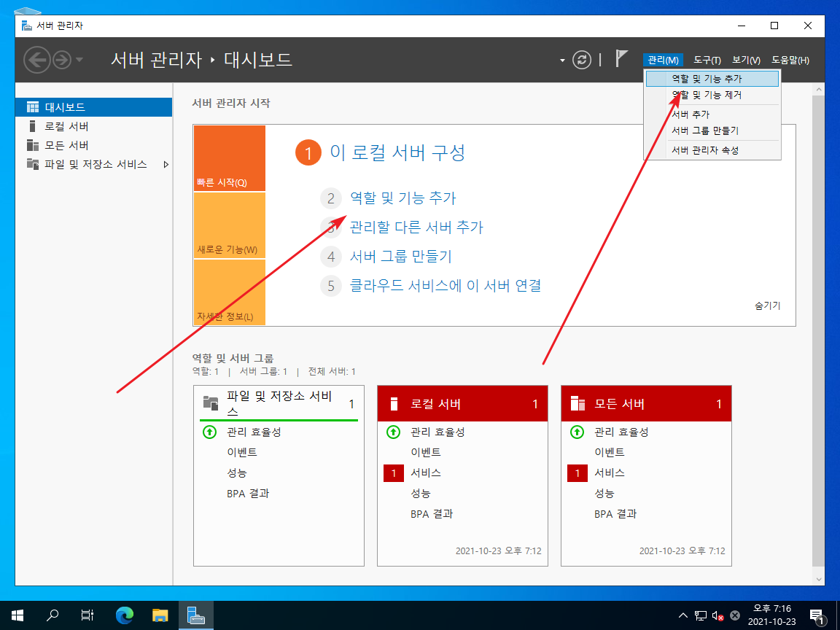
Task: Open Task View on the taskbar
Action: [87, 615]
